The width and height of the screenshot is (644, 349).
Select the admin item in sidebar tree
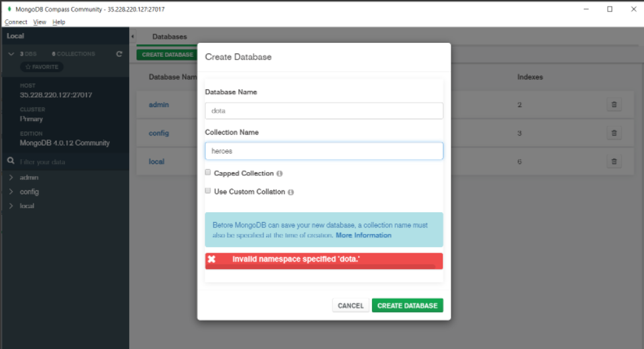click(x=28, y=178)
